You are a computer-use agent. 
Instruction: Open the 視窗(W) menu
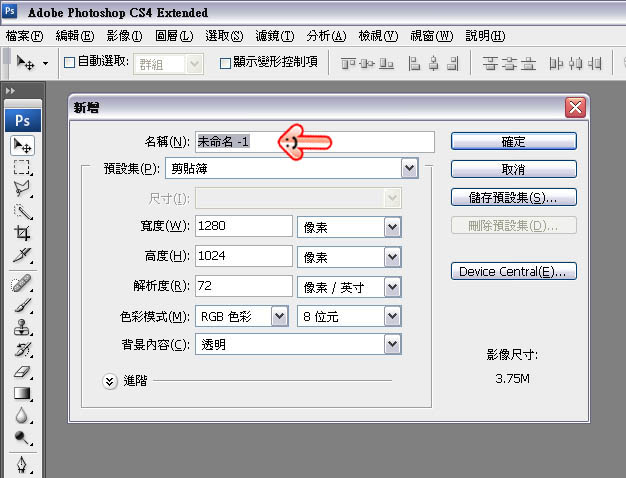click(432, 36)
